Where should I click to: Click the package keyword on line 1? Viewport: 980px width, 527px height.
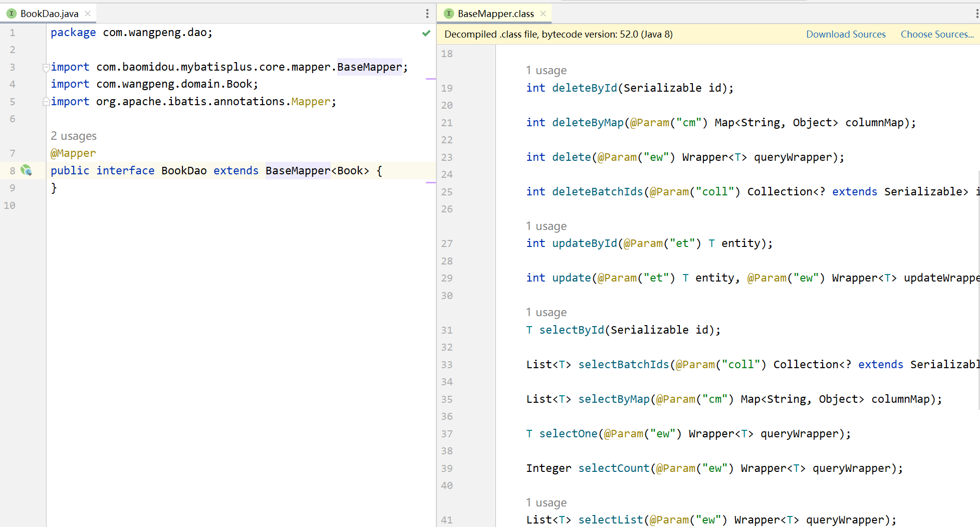click(x=73, y=33)
